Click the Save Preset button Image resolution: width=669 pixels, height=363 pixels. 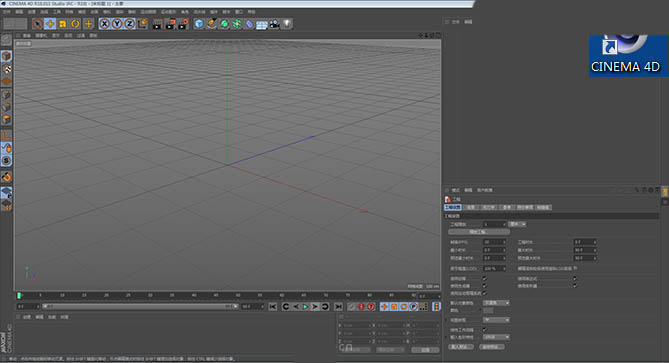point(492,347)
